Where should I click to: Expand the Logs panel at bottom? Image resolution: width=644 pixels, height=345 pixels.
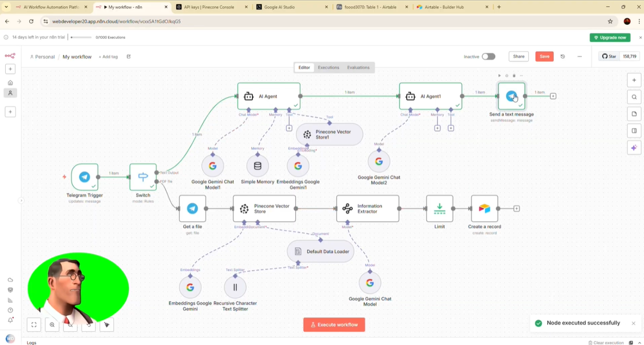click(32, 342)
